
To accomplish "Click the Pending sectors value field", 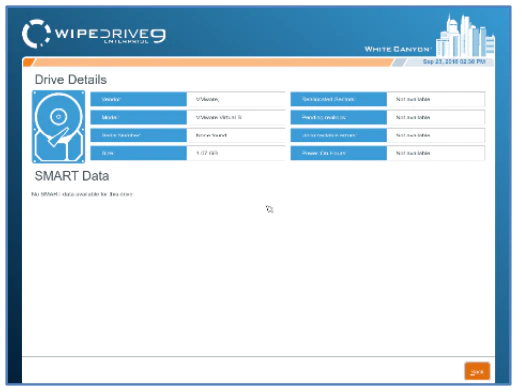I will 436,117.
